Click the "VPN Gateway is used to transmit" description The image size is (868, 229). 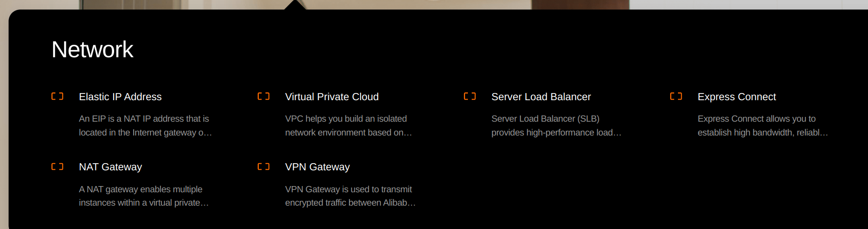[350, 196]
